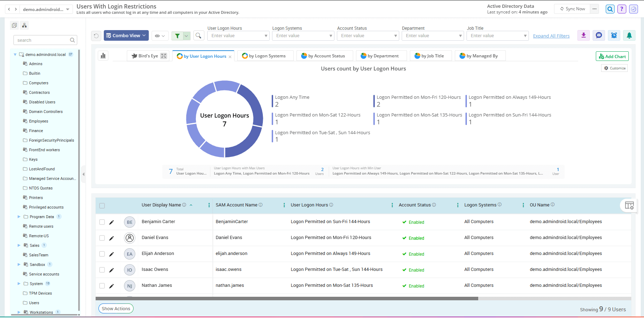Select the by Department chart tab
Screen dimensions: 644x318
click(381, 56)
